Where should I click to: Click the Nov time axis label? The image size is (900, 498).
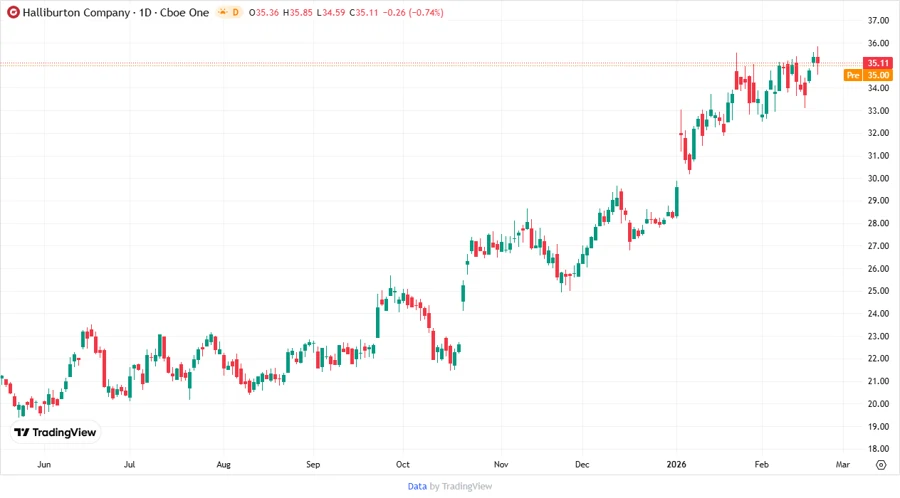501,464
